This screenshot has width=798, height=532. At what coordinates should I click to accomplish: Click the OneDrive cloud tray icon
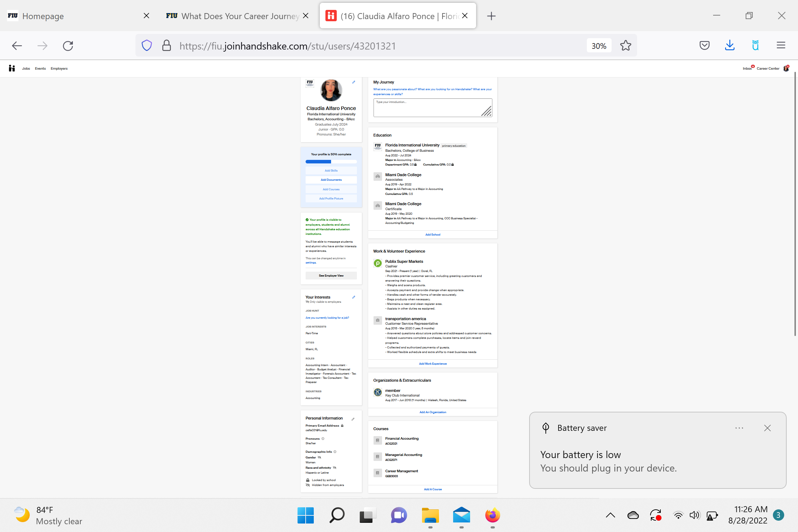coord(633,515)
